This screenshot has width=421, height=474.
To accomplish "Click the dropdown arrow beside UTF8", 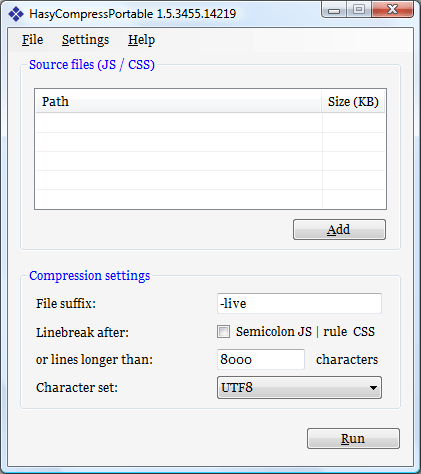I will [x=373, y=388].
